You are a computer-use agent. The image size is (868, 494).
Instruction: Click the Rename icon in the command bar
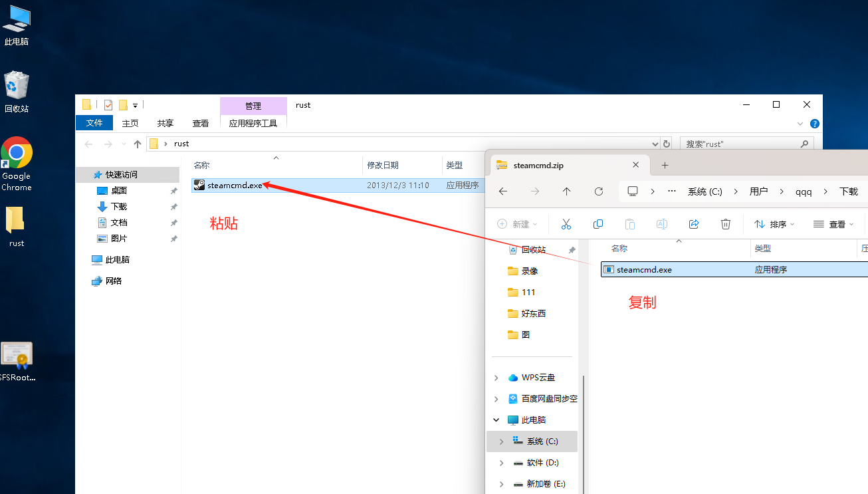(662, 224)
